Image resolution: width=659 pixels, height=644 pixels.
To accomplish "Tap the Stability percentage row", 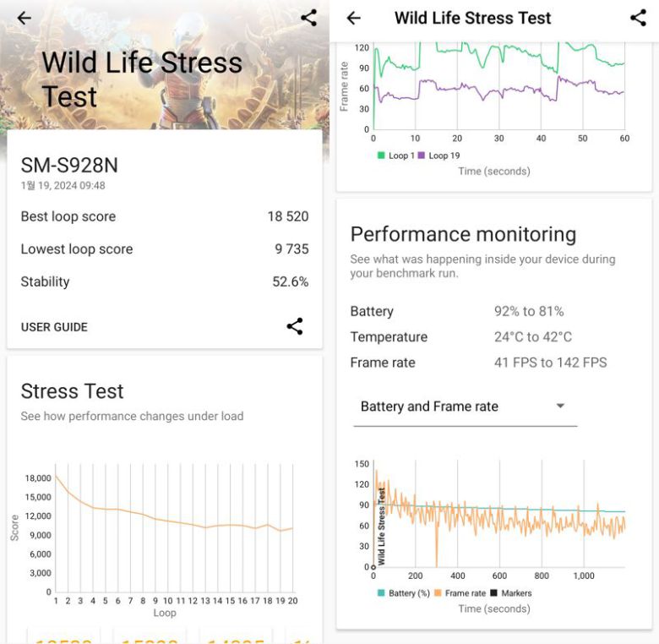I will pos(165,281).
